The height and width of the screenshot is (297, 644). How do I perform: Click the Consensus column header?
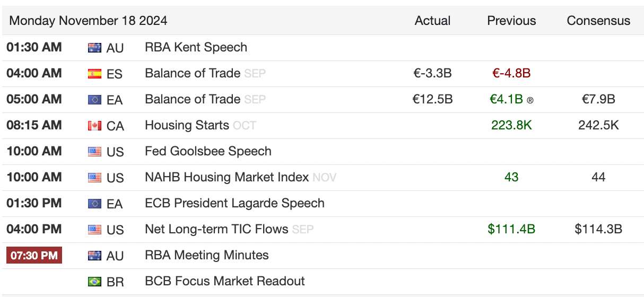(598, 21)
